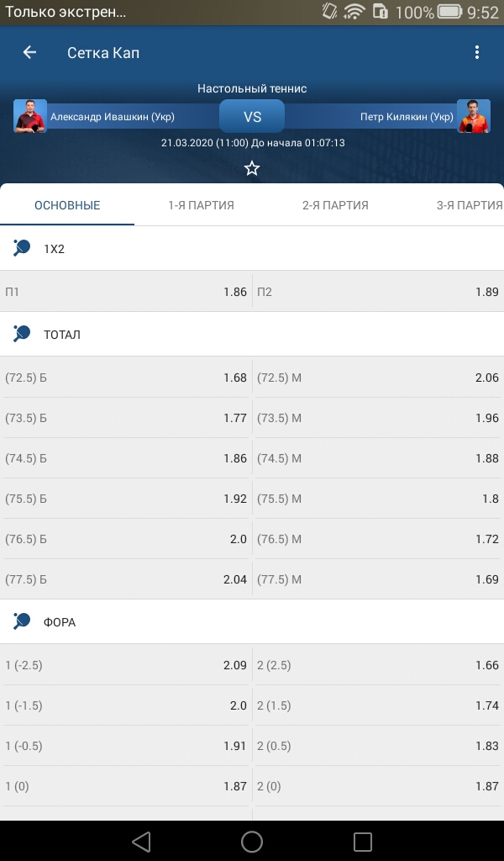Toggle the favorite star icon
Image resolution: width=504 pixels, height=861 pixels.
[x=252, y=168]
